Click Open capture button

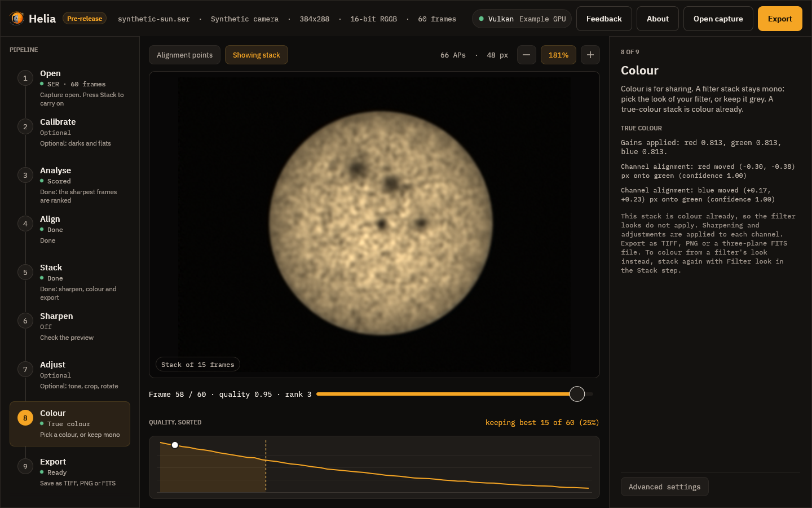(x=718, y=19)
